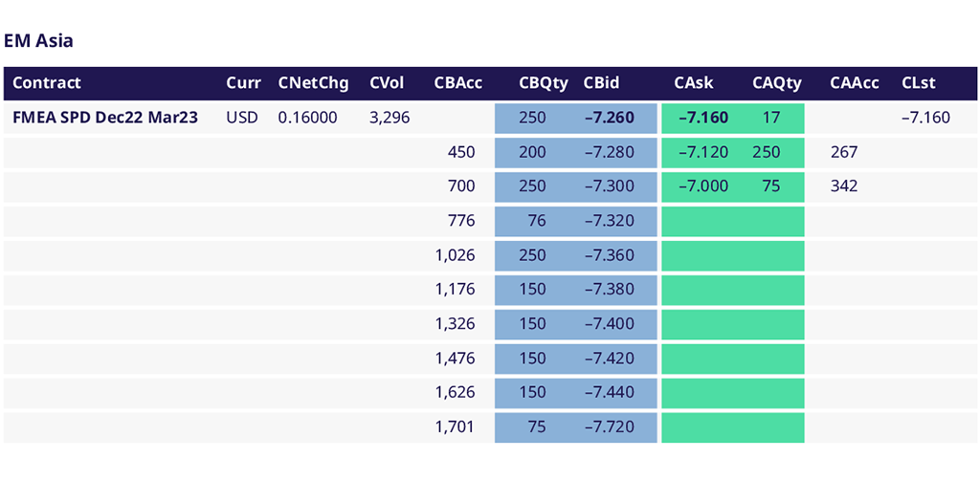This screenshot has height=480, width=980.
Task: Select the accumulated bid value 1,026
Action: [x=455, y=255]
